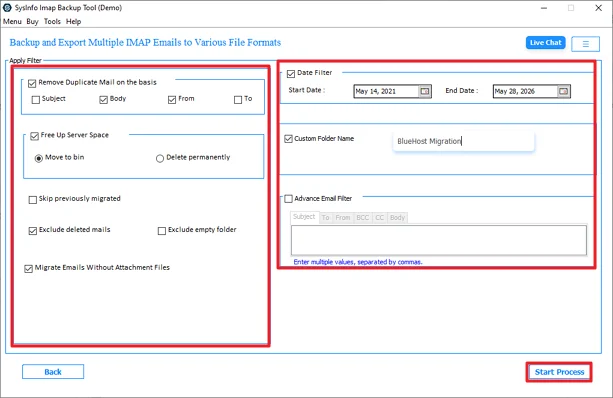Click the 'Enter multiple values, separated by commas.' hint
Image resolution: width=613 pixels, height=398 pixels.
(358, 262)
